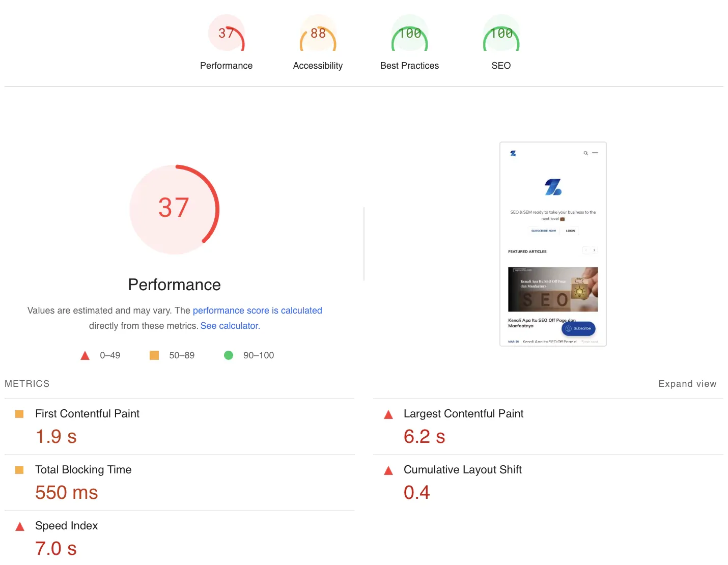Click the red triangle beside Speed Index
The width and height of the screenshot is (728, 565).
pyautogui.click(x=19, y=526)
